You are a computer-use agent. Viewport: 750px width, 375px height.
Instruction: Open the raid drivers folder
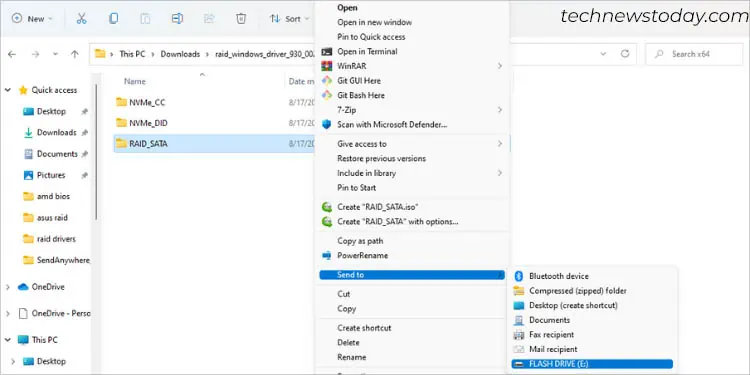tap(56, 239)
